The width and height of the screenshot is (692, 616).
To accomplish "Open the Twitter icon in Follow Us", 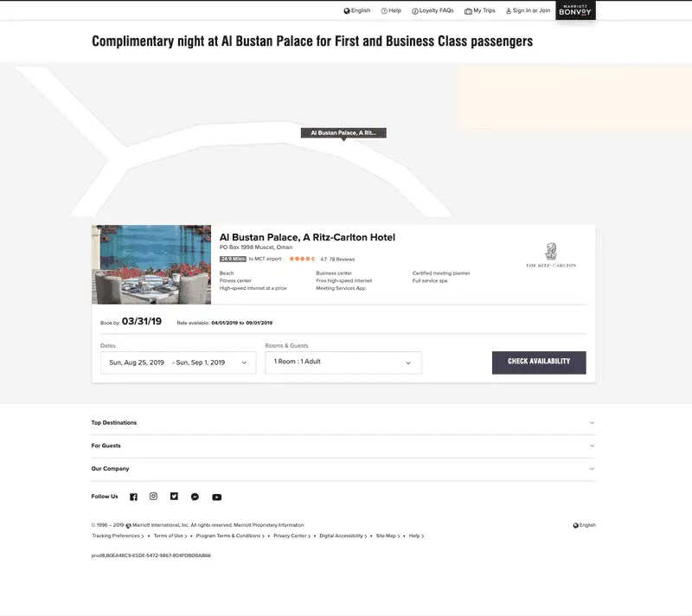I will 175,497.
